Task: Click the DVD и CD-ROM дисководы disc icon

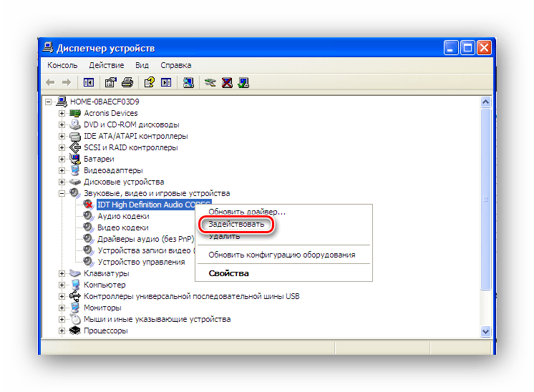Action: [x=75, y=124]
